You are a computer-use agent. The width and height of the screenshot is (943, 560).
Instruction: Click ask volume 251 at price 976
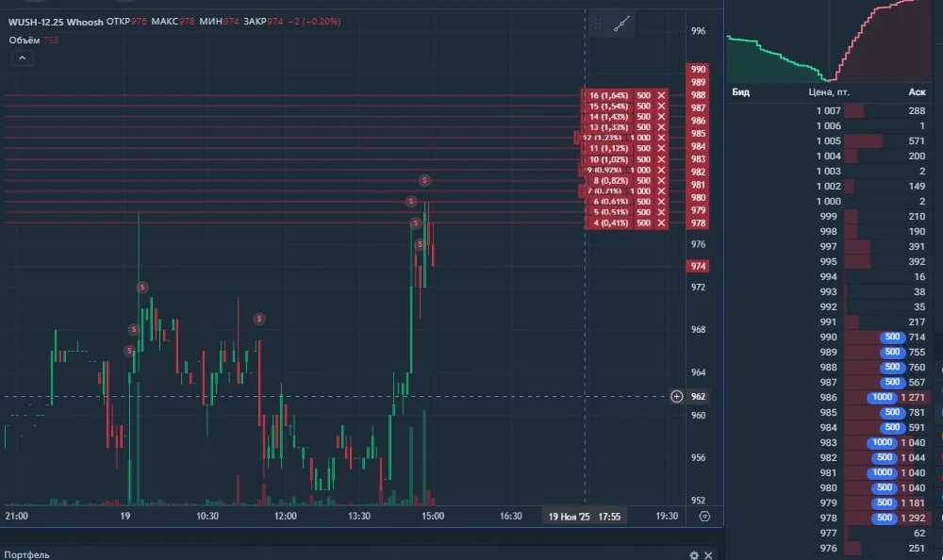click(x=917, y=548)
